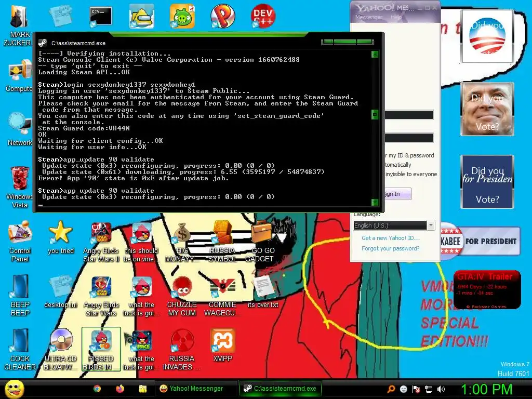Click the steamcmd window title bar icon
The height and width of the screenshot is (399, 532).
[43, 43]
